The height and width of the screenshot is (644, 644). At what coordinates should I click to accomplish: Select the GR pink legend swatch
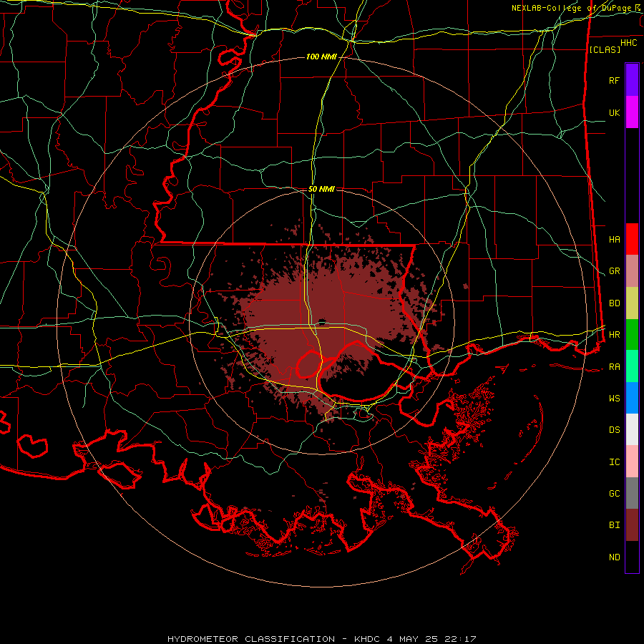coord(632,271)
